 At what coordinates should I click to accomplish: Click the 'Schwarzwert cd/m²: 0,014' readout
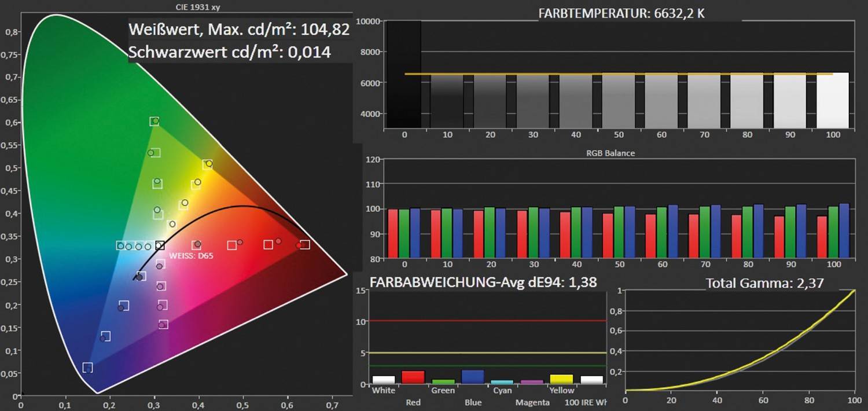pos(230,52)
